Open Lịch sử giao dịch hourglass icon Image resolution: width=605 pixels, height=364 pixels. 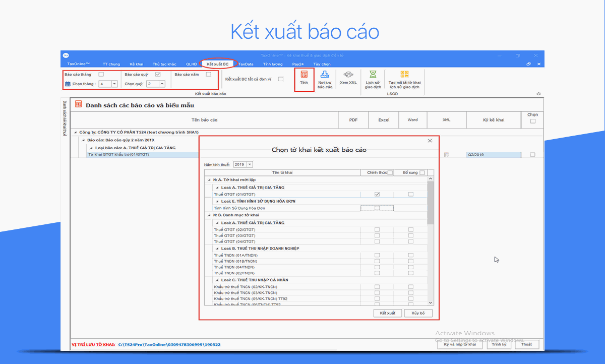373,75
